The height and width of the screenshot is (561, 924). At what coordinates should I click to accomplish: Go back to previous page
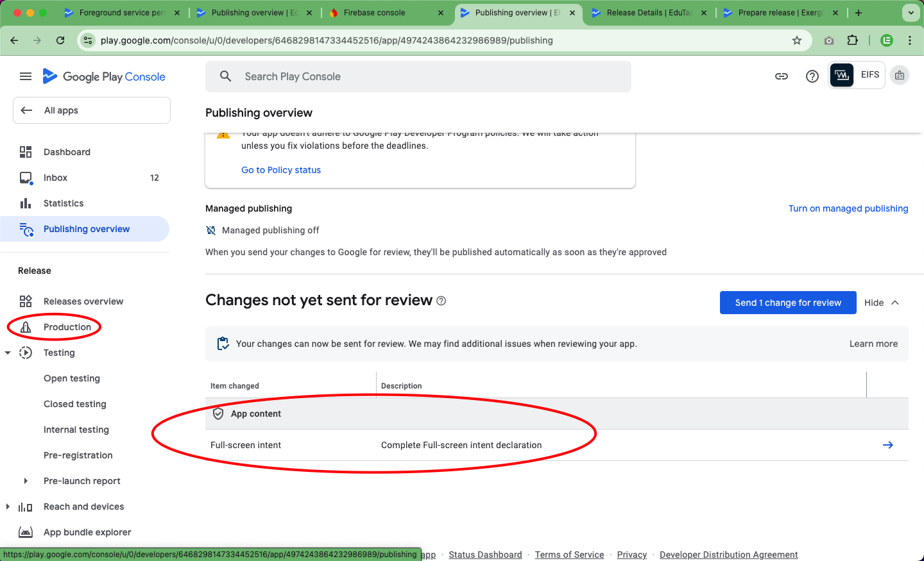point(14,40)
